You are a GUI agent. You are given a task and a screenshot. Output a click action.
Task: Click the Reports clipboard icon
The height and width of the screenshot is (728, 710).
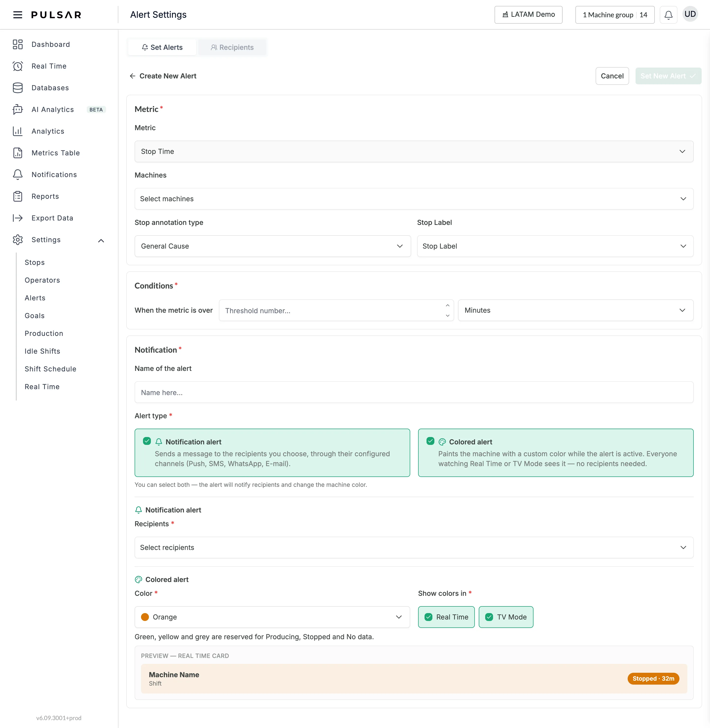pyautogui.click(x=18, y=196)
